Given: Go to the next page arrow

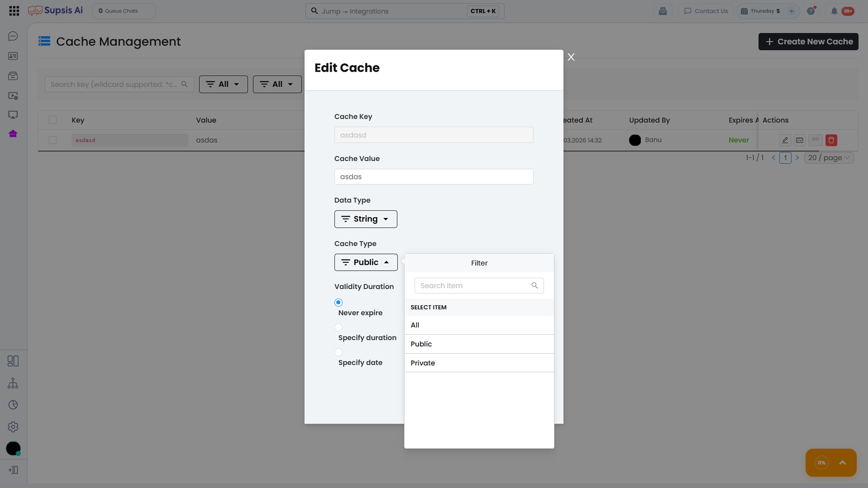Looking at the screenshot, I should coord(797,158).
